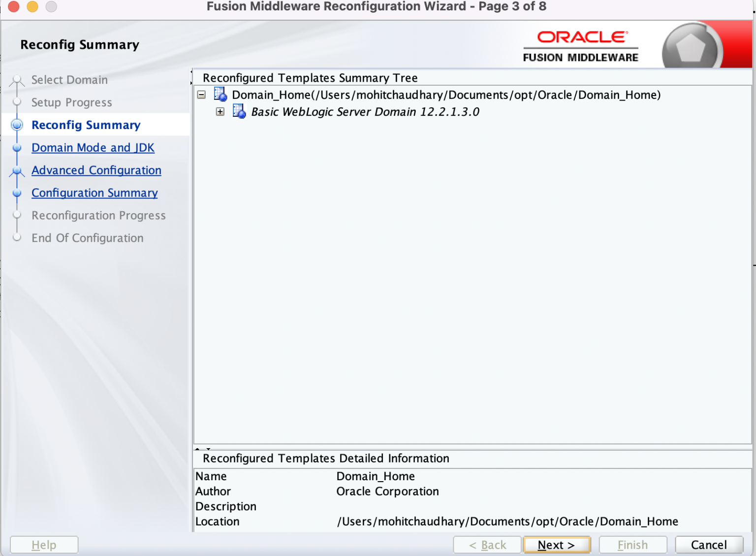This screenshot has height=556, width=756.
Task: Click the disabled Finish button
Action: pos(632,545)
